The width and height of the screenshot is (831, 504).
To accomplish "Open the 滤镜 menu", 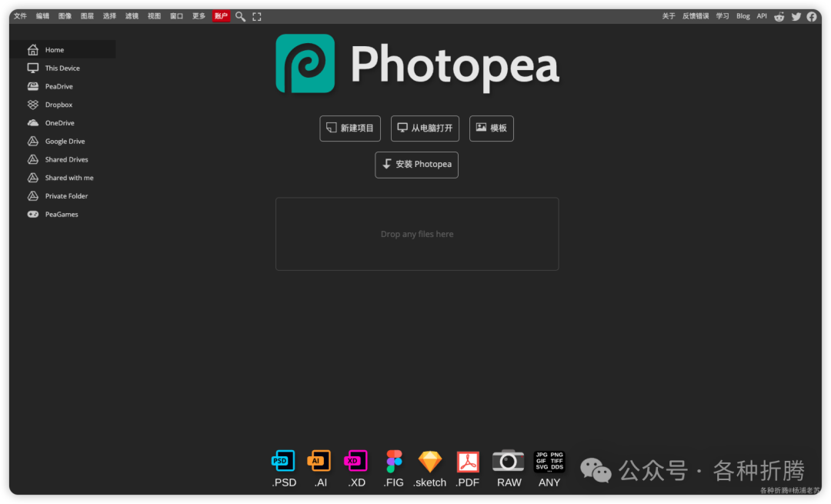I will [x=132, y=16].
